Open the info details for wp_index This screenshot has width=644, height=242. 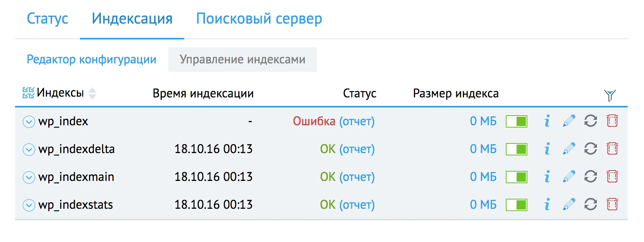(547, 121)
